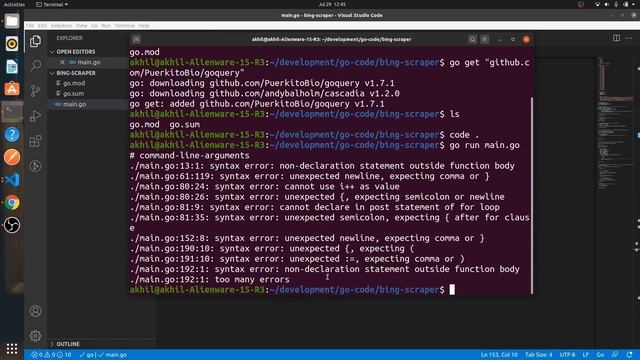Split the VS Code editor right
This screenshot has width=640, height=360.
click(616, 38)
